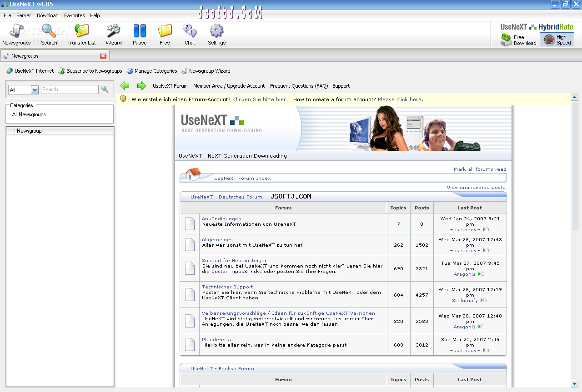The height and width of the screenshot is (392, 582).
Task: Click the forum index house icon
Action: [193, 174]
